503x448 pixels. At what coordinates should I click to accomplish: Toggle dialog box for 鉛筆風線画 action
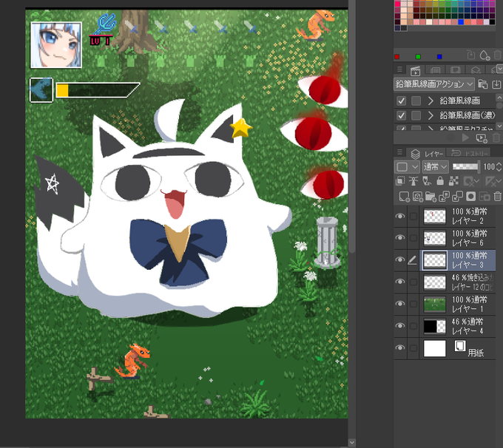tap(416, 101)
